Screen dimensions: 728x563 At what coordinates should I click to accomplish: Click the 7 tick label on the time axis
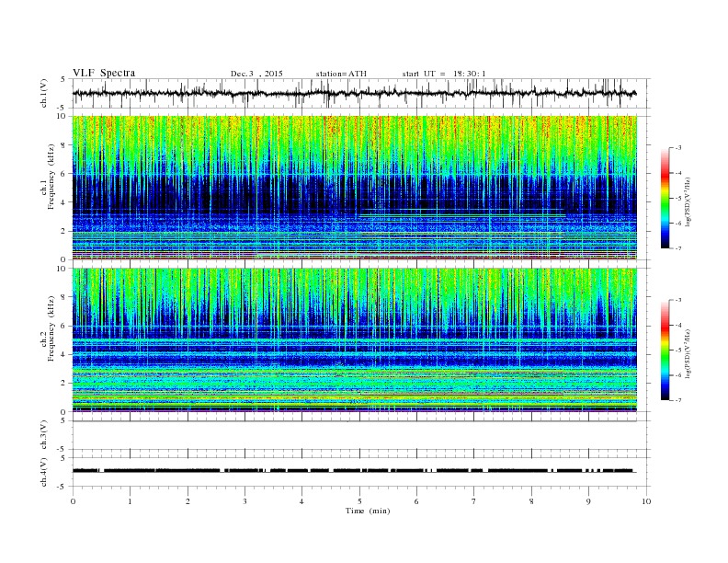coord(474,501)
